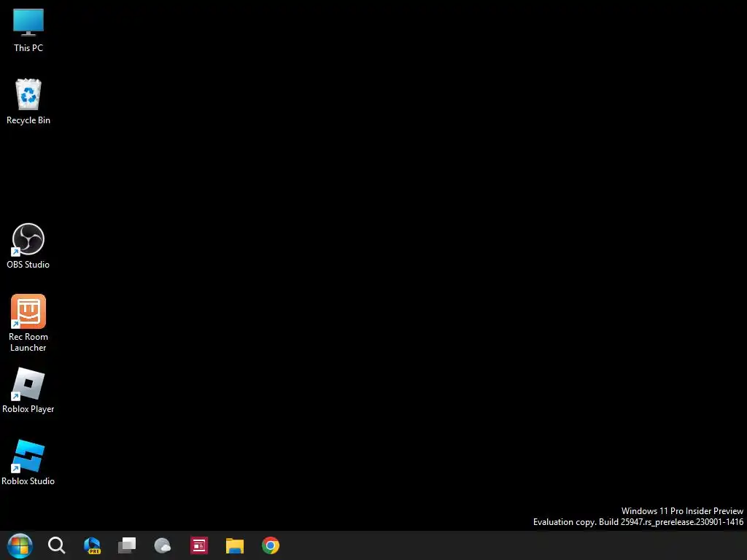Select the OBS Studio shortcut icon
Viewport: 747px width, 560px height.
click(x=28, y=239)
